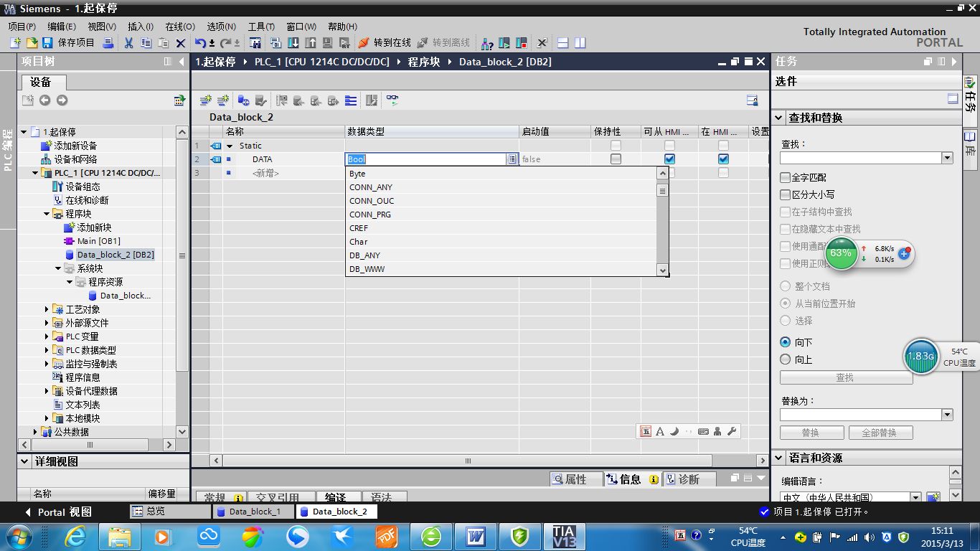The height and width of the screenshot is (551, 980).
Task: Open the Word application in the taskbar
Action: point(476,536)
